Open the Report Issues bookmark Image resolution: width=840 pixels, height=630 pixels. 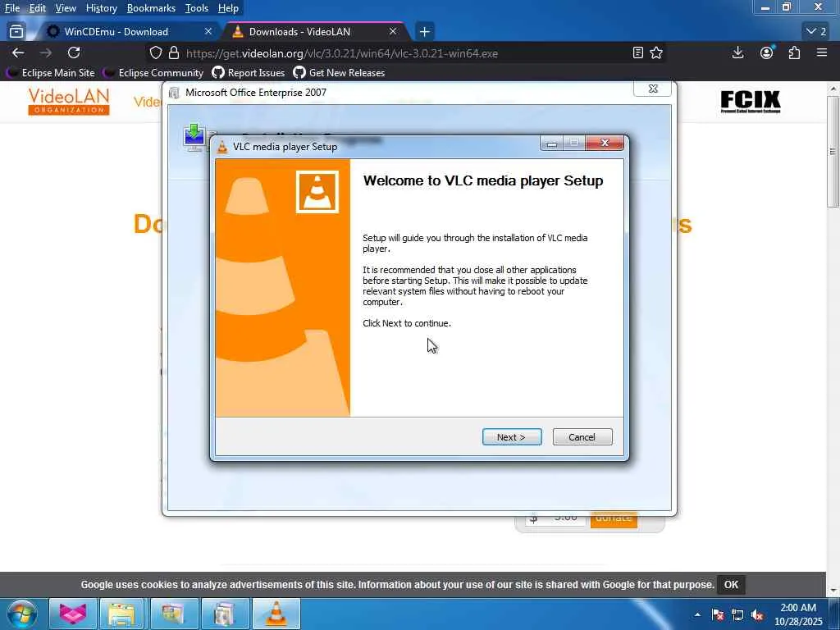pos(249,72)
